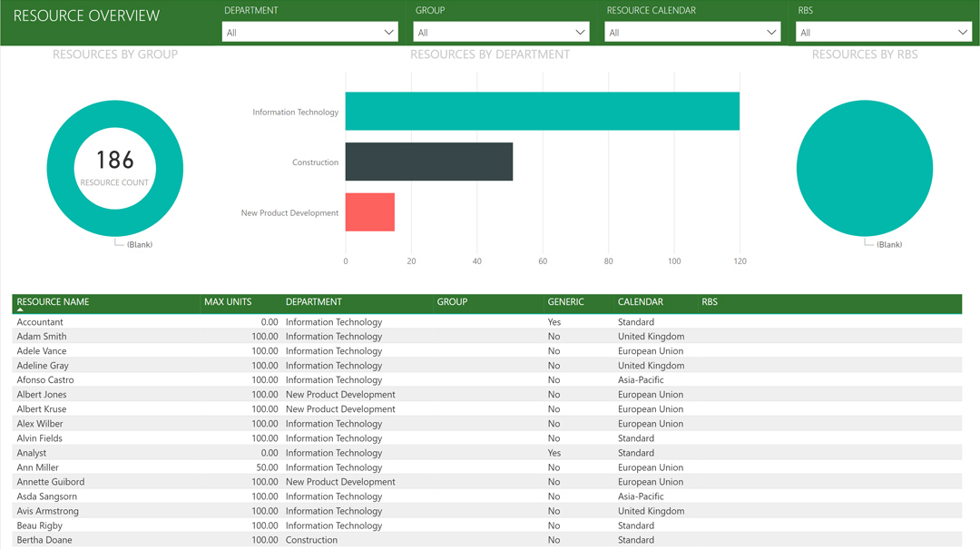Select the Adam Smith resource row
Viewport: 980px width, 550px height.
42,337
